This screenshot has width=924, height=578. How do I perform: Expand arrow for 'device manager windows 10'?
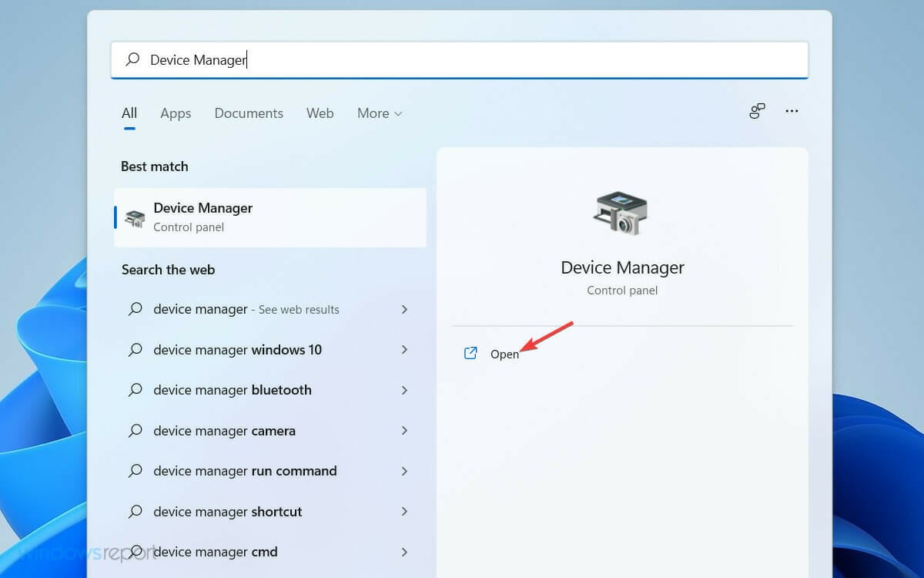tap(404, 350)
